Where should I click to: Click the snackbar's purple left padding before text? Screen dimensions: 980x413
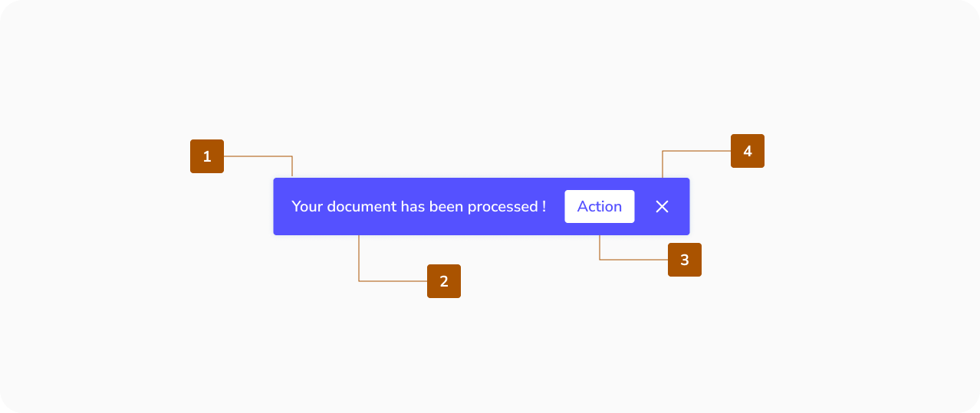[x=282, y=207]
